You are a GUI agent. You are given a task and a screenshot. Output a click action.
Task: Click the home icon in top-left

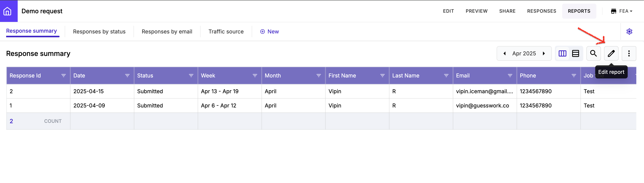pyautogui.click(x=7, y=11)
